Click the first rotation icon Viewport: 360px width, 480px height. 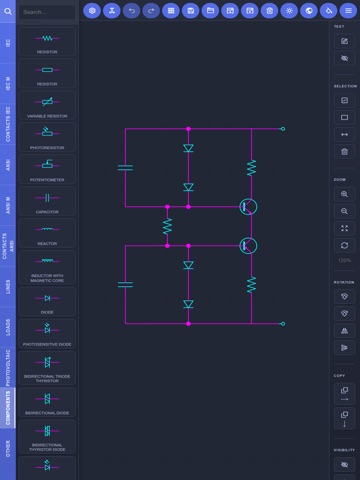344,296
